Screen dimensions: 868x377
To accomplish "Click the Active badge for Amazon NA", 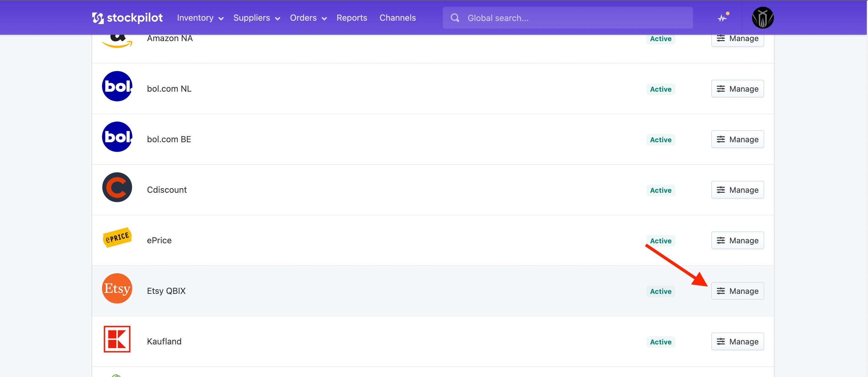I will coord(660,39).
